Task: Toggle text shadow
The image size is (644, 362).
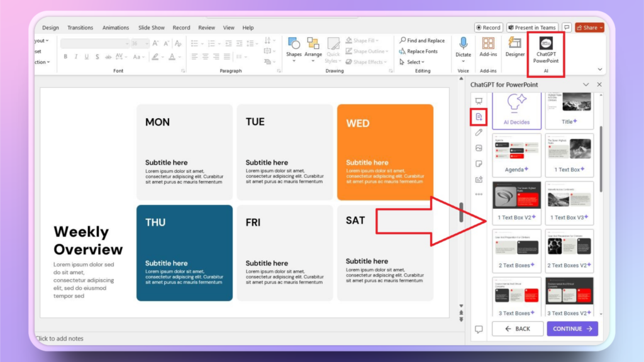Action: point(97,57)
